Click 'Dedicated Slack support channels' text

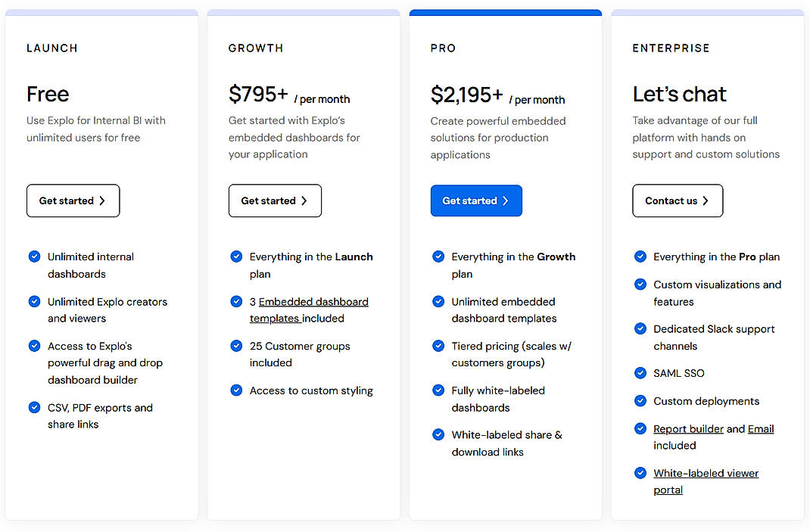pos(714,338)
